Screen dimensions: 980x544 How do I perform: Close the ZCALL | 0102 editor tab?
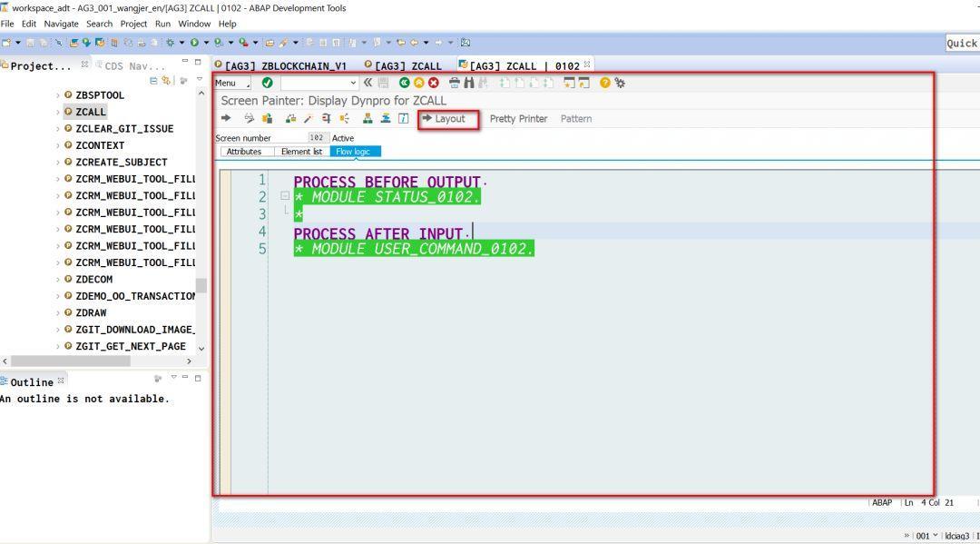coord(587,64)
